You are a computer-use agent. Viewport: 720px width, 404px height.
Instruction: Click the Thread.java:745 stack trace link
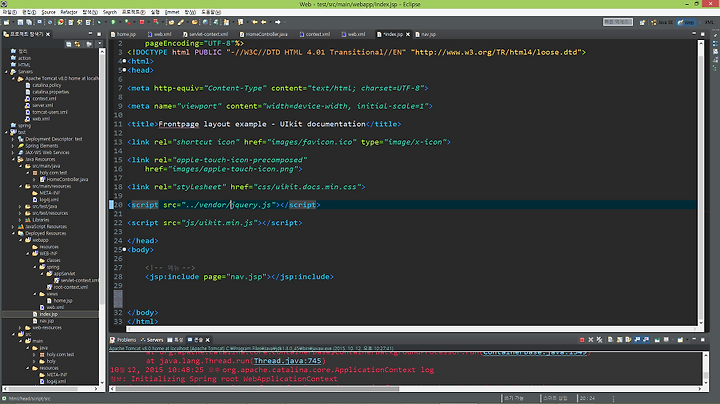tap(287, 361)
